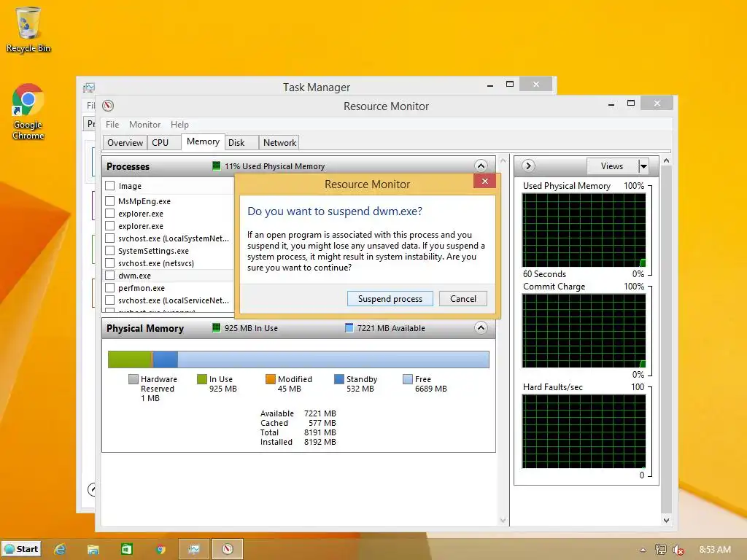Open the Views dropdown arrow
Viewport: 747px width, 560px height.
tap(643, 166)
